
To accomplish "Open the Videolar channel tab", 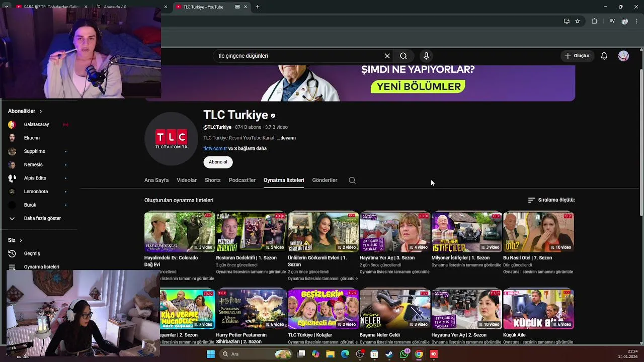I will pyautogui.click(x=187, y=180).
